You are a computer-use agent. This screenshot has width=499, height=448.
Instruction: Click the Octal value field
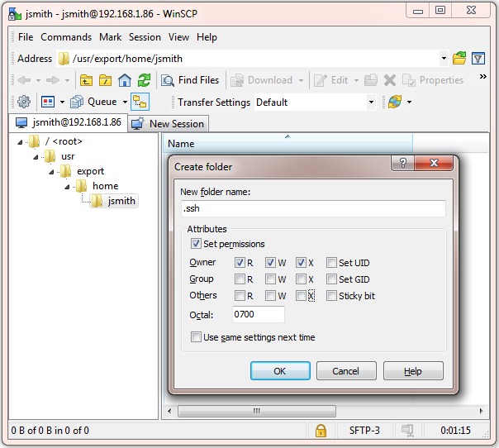pyautogui.click(x=259, y=314)
